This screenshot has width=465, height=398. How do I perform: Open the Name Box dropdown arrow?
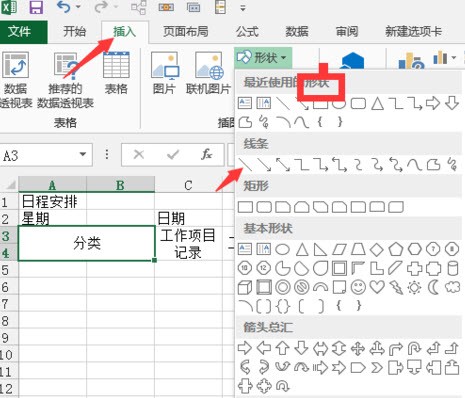(83, 154)
